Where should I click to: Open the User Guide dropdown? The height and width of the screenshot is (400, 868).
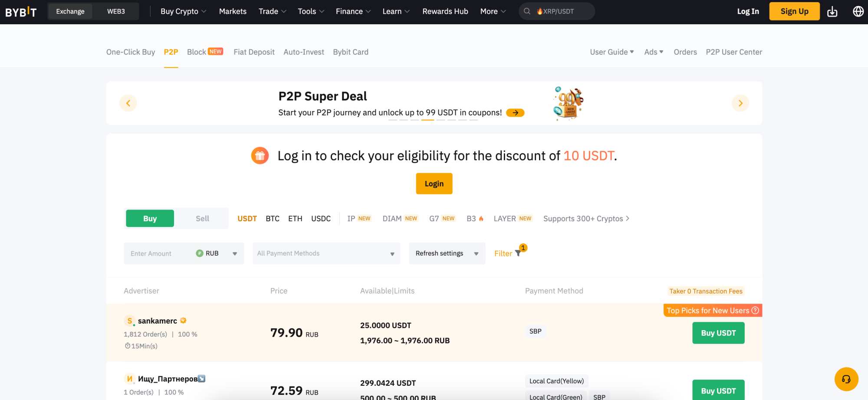coord(611,52)
